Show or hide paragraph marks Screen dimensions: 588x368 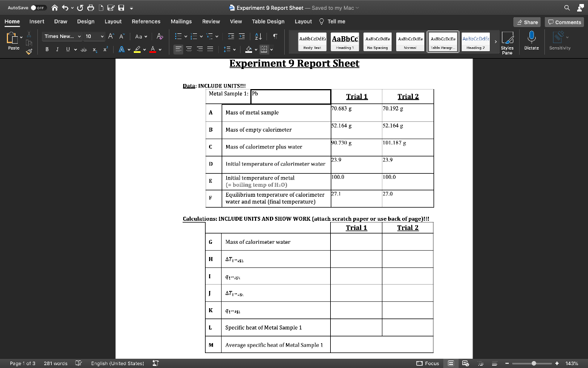pos(275,36)
